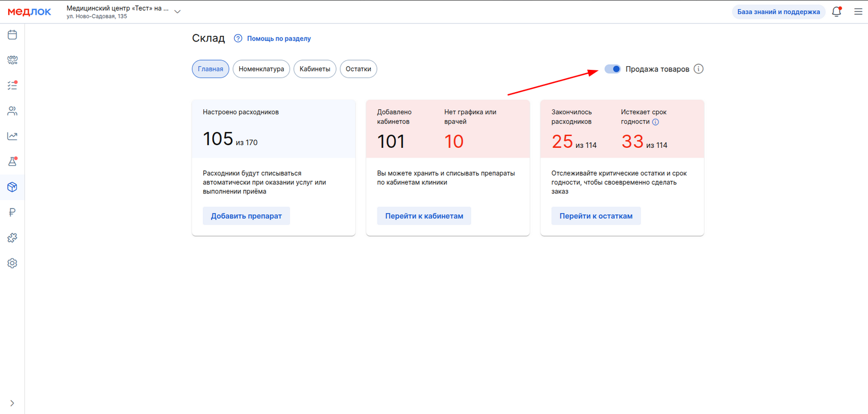Open the integrations puzzle sidebar icon
This screenshot has height=414, width=868.
pos(12,238)
